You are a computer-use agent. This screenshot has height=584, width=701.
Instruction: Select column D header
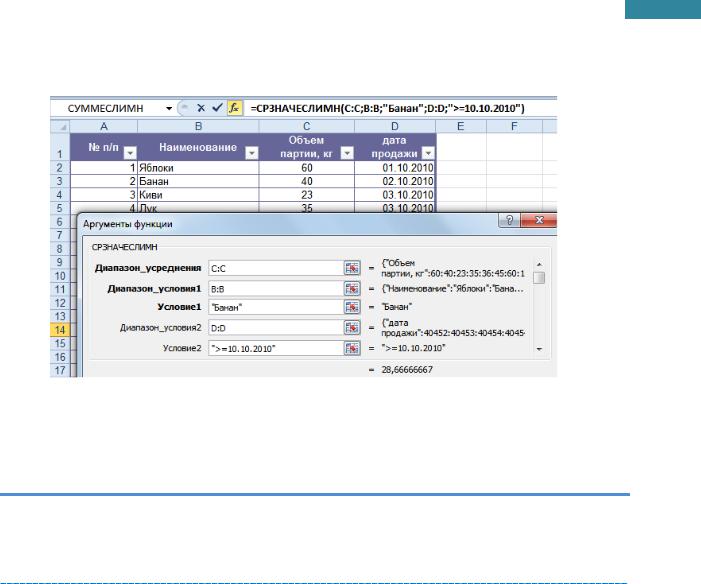click(395, 127)
